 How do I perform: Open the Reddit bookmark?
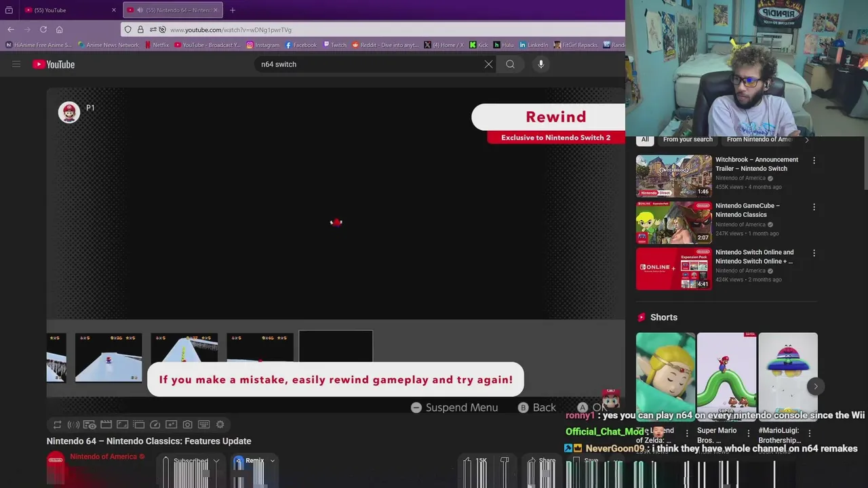pyautogui.click(x=384, y=45)
